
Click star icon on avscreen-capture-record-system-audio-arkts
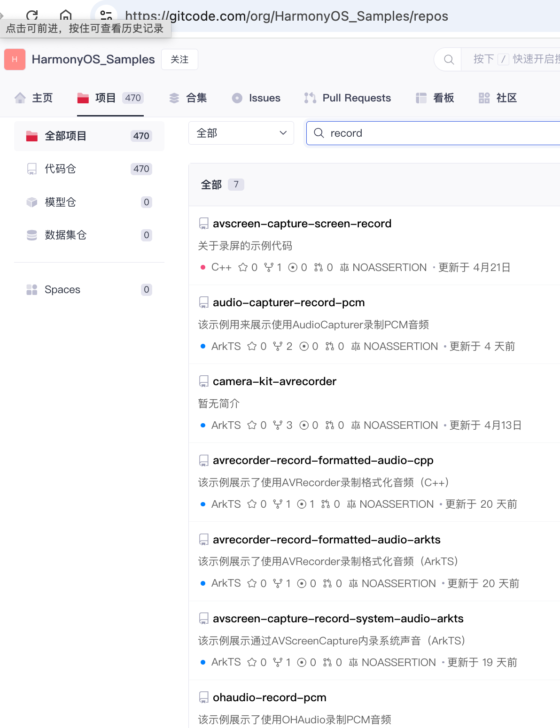pos(252,662)
